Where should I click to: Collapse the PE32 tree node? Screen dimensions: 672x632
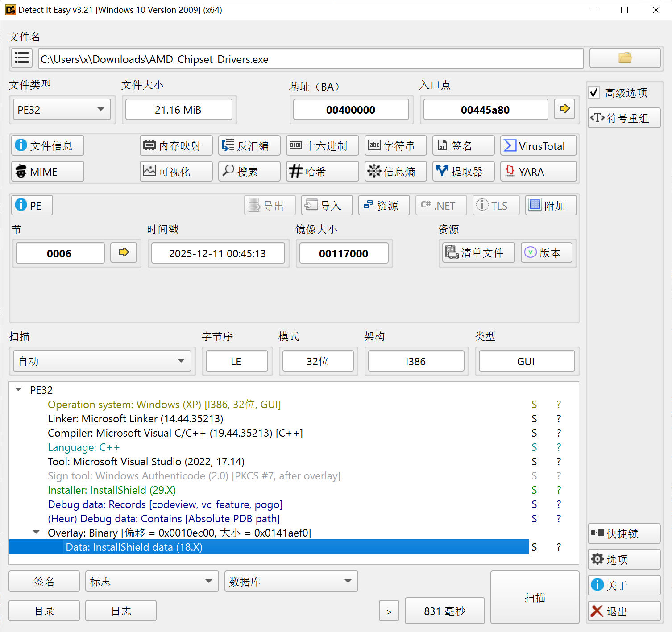[18, 390]
